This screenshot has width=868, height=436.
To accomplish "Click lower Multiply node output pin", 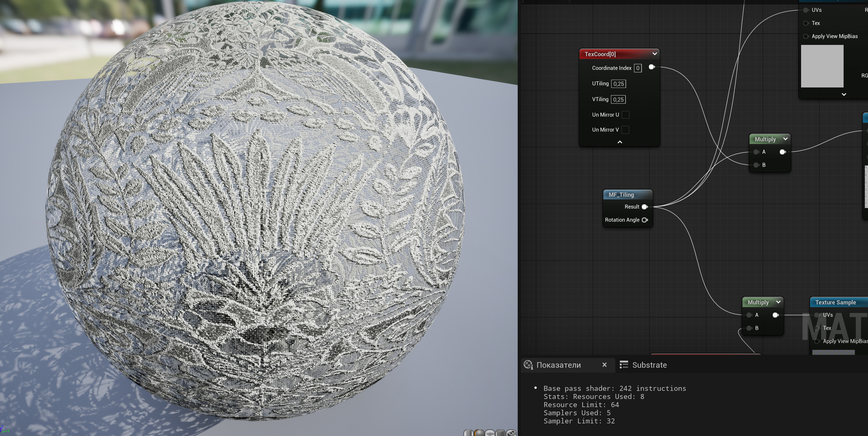I will point(775,315).
